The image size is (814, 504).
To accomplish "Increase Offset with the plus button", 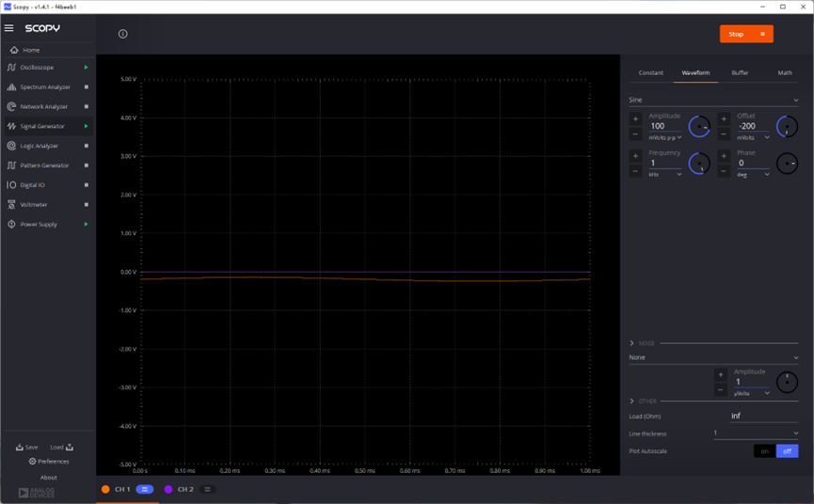I will pos(724,118).
